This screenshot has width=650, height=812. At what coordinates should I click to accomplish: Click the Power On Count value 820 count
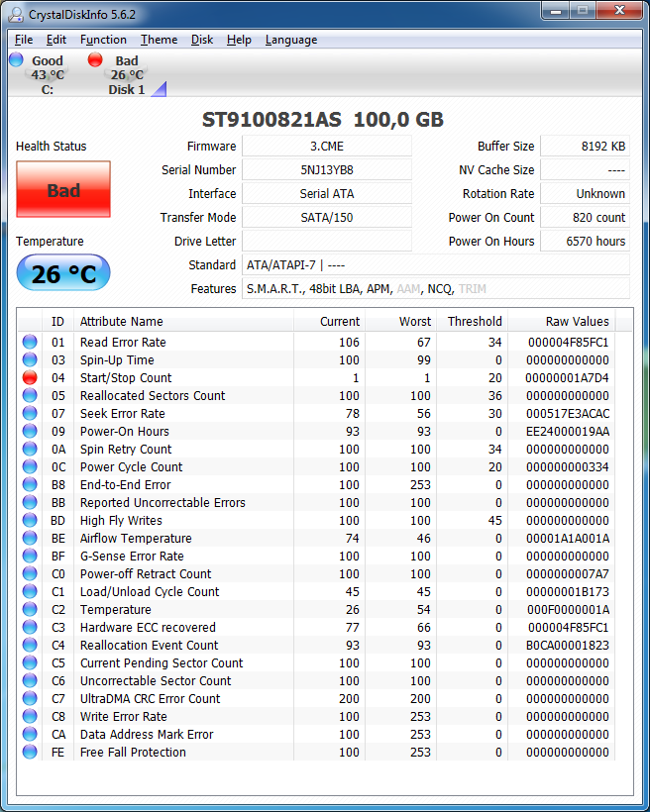point(586,218)
